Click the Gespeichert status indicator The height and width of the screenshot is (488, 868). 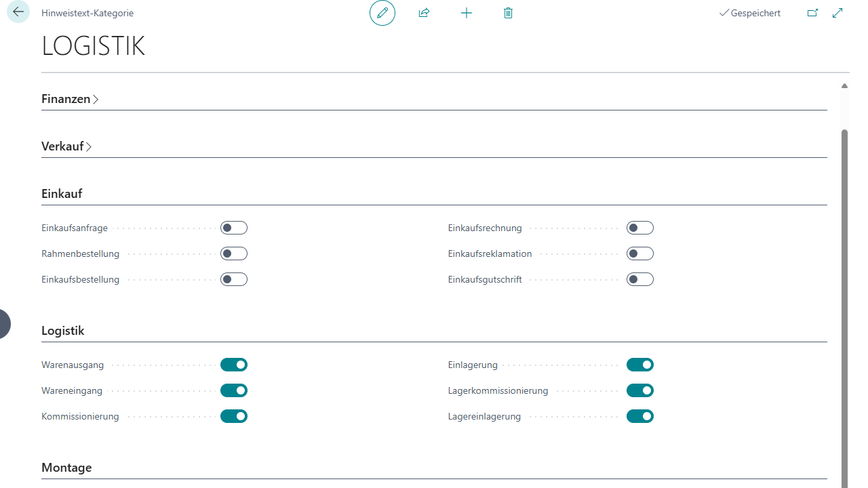pyautogui.click(x=750, y=13)
